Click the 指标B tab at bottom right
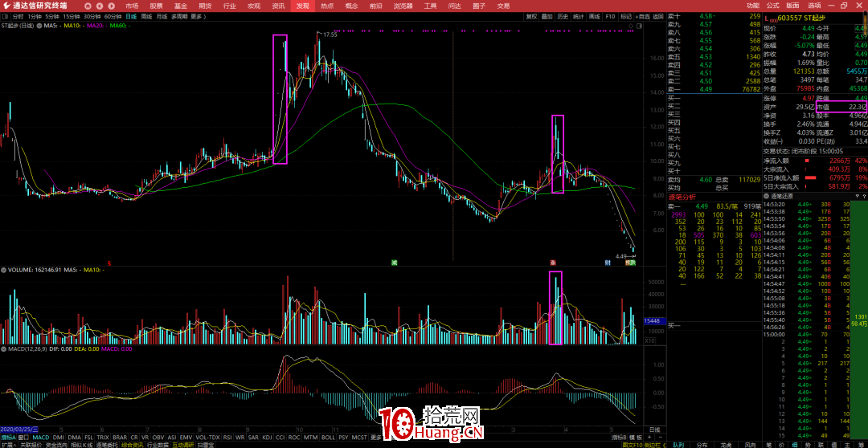 pos(620,437)
